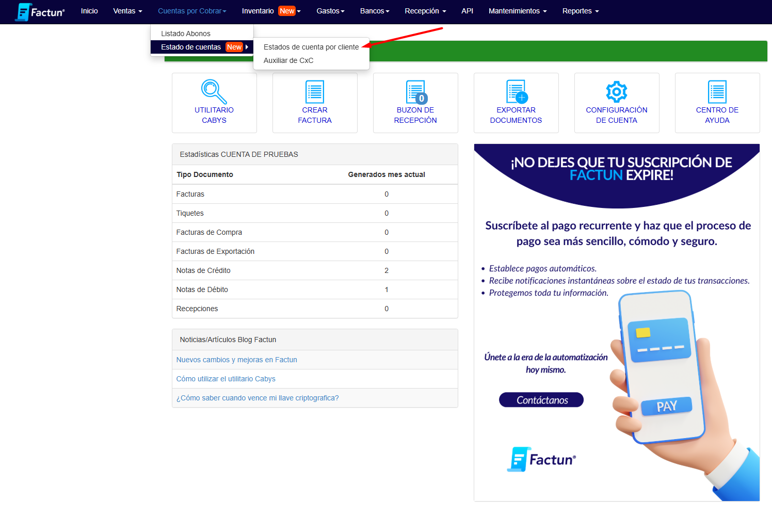
Task: Choose Estados de cuenta por cliente
Action: pyautogui.click(x=311, y=47)
